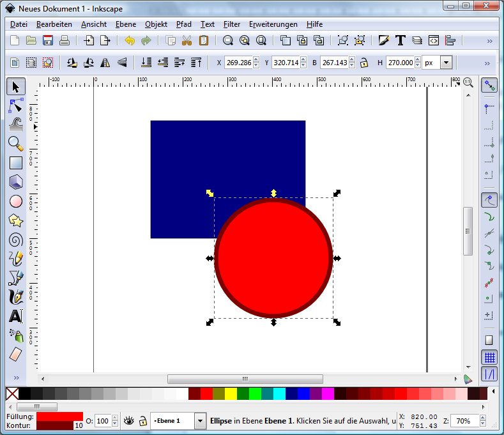The height and width of the screenshot is (435, 504).
Task: Open the px unit dropdown
Action: point(446,63)
